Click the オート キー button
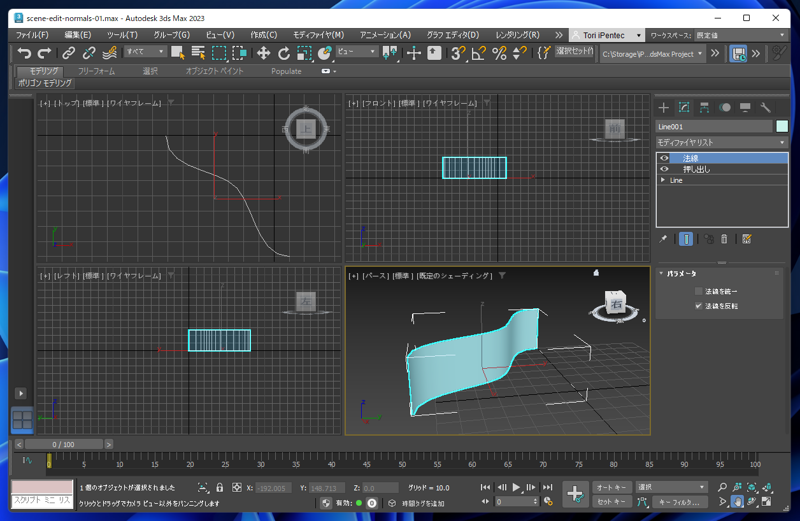This screenshot has height=521, width=800. [x=611, y=488]
